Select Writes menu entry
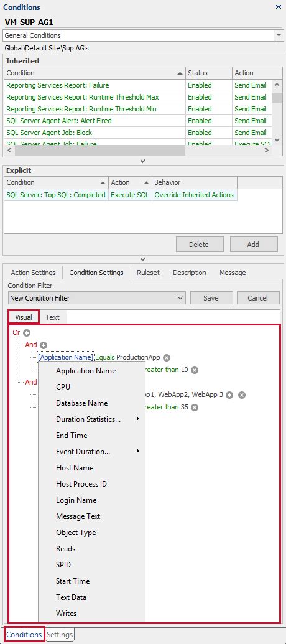The height and width of the screenshot is (644, 286). (x=91, y=614)
